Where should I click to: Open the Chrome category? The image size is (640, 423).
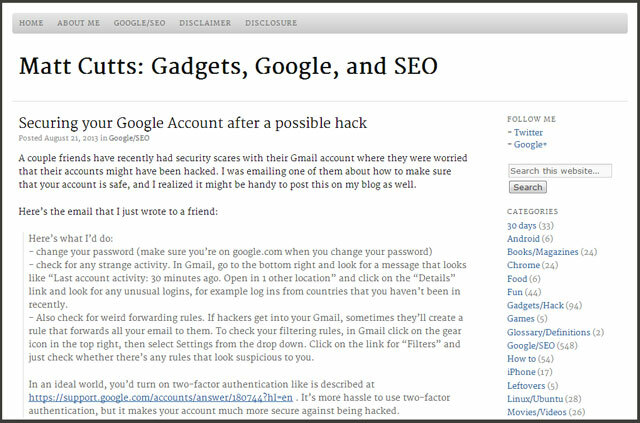coord(523,265)
